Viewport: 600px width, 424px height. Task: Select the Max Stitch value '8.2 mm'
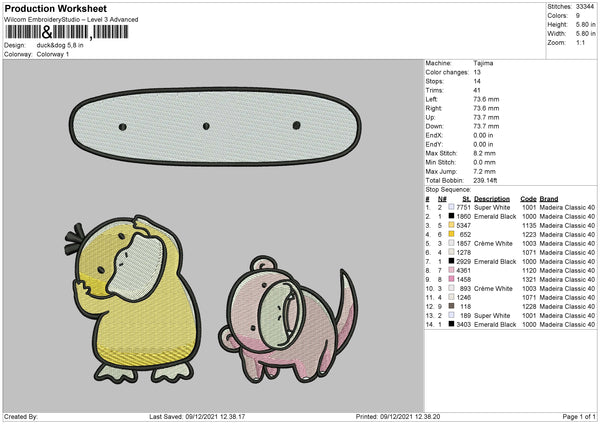coord(484,153)
